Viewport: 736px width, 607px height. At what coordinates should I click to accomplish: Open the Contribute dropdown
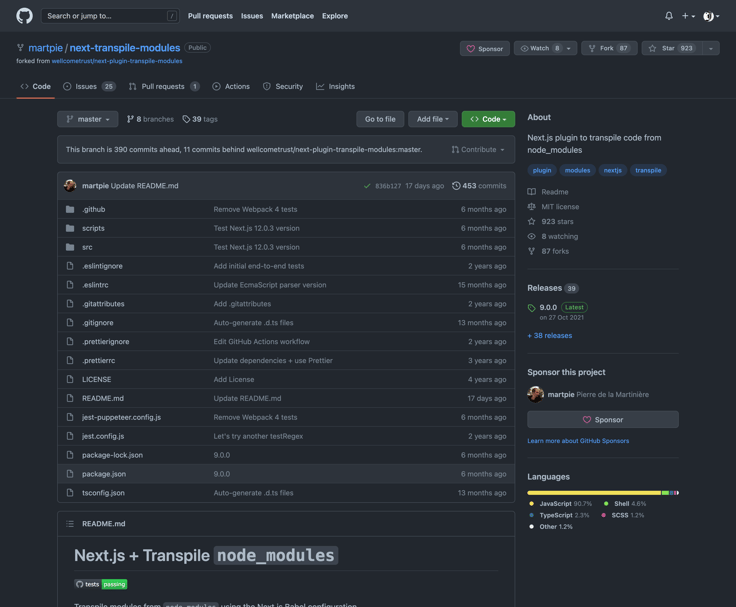[x=478, y=149]
